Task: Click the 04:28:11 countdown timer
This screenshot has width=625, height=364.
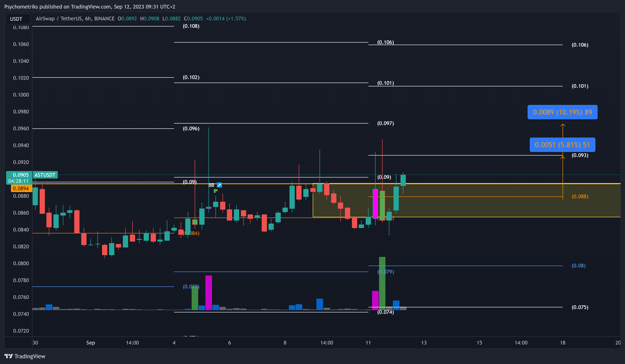Action: point(18,181)
